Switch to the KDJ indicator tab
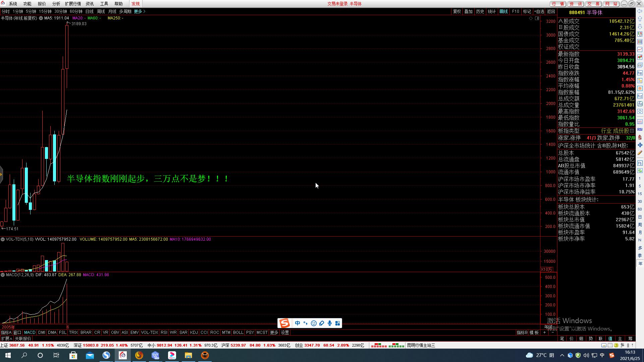 [194, 333]
